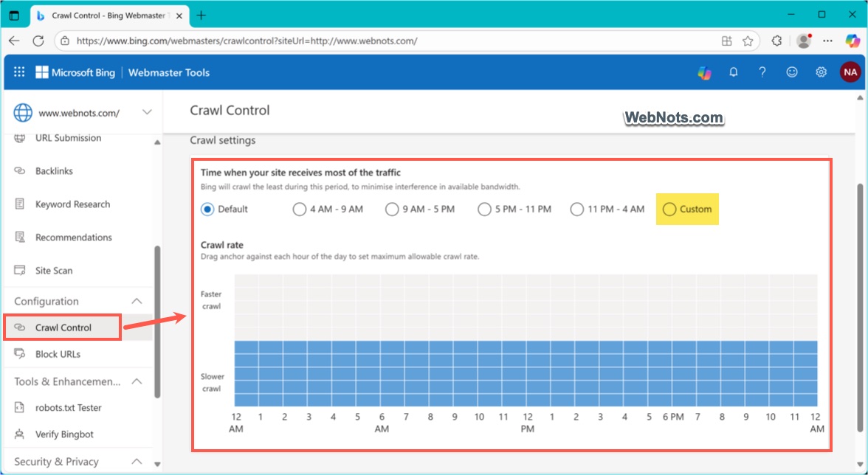Image resolution: width=868 pixels, height=475 pixels.
Task: Collapse the Configuration section chevron
Action: [x=137, y=302]
